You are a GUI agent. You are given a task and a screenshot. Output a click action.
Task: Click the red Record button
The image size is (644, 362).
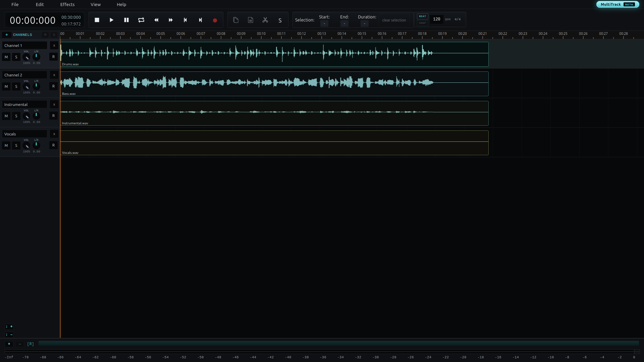pos(215,20)
